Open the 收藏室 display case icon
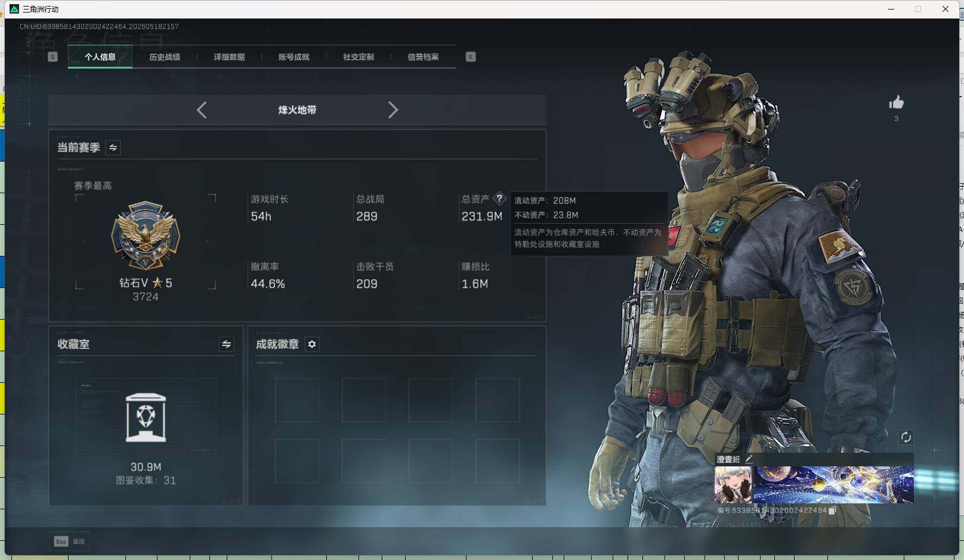This screenshot has width=964, height=560. [x=146, y=417]
